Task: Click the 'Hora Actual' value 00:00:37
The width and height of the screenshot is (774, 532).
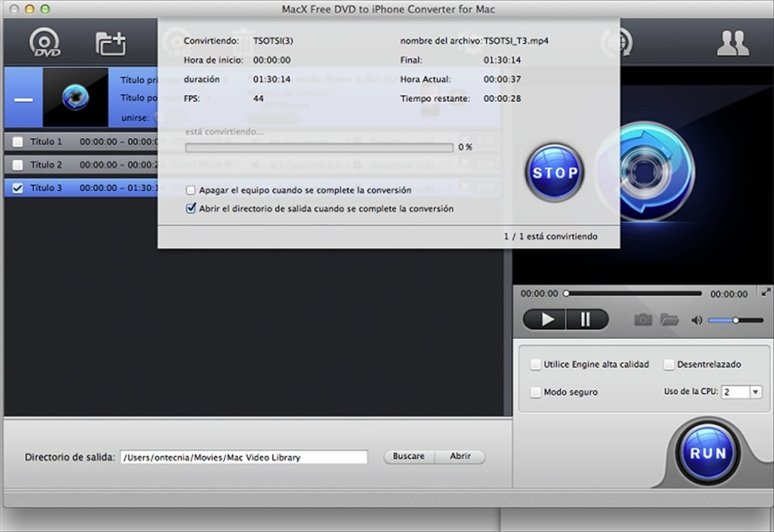Action: click(502, 79)
